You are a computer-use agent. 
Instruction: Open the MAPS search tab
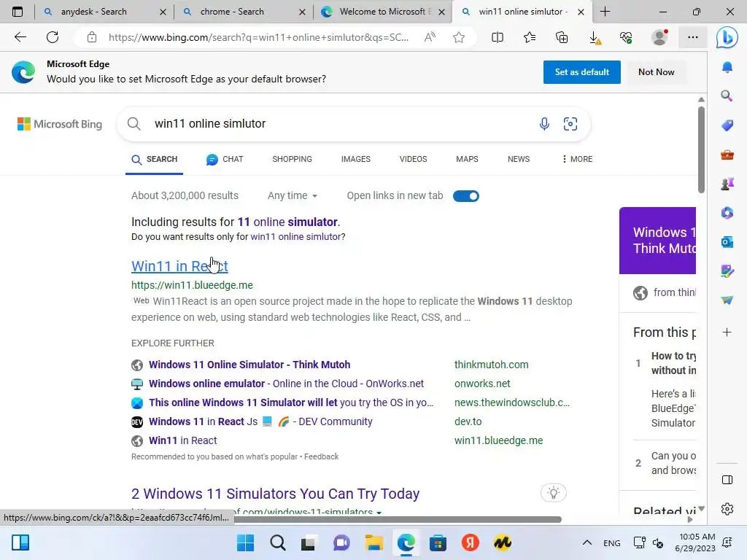coord(467,159)
